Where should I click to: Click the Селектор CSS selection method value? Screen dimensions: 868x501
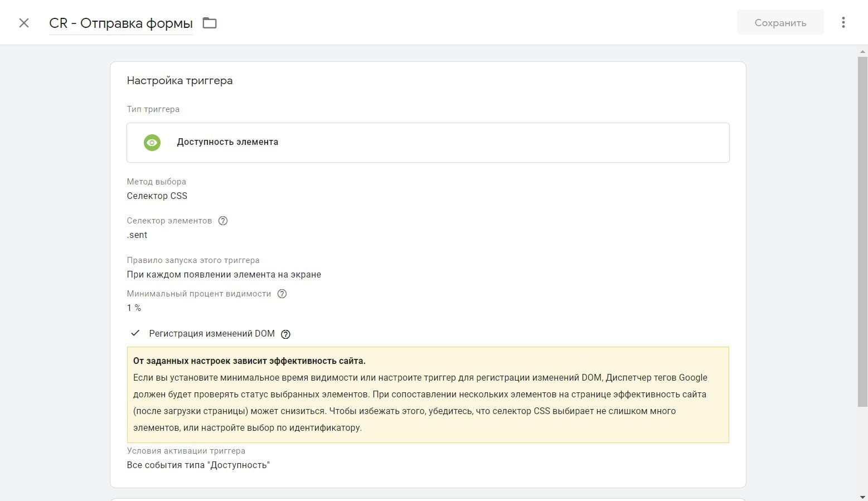tap(157, 196)
